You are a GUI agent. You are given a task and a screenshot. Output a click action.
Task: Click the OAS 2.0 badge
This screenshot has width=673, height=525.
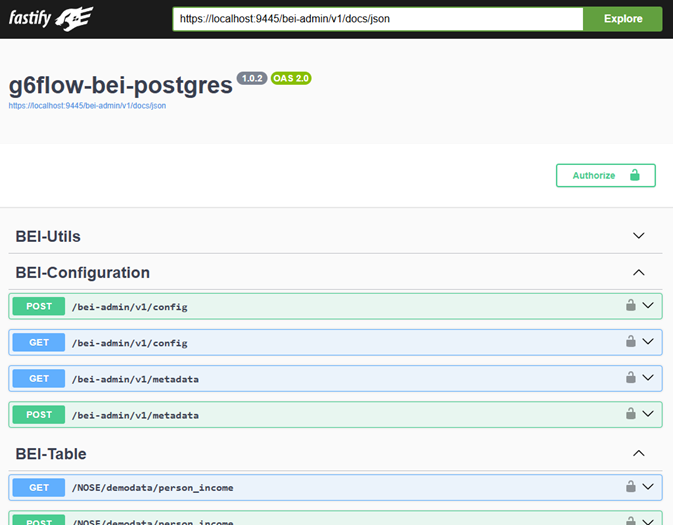point(291,78)
